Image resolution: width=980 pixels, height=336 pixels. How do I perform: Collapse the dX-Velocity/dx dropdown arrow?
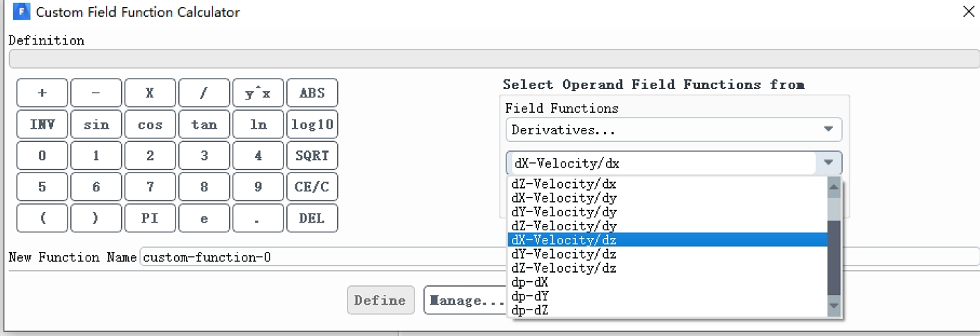point(828,163)
